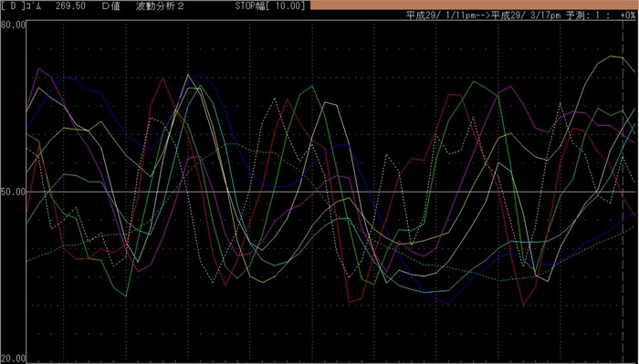Click the 50.00 axis label
This screenshot has height=364, width=639.
tap(13, 192)
